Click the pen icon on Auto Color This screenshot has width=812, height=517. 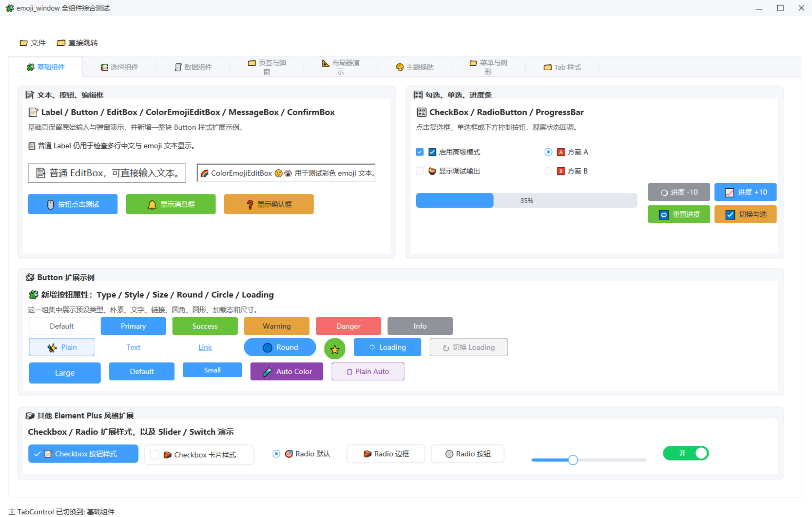267,372
